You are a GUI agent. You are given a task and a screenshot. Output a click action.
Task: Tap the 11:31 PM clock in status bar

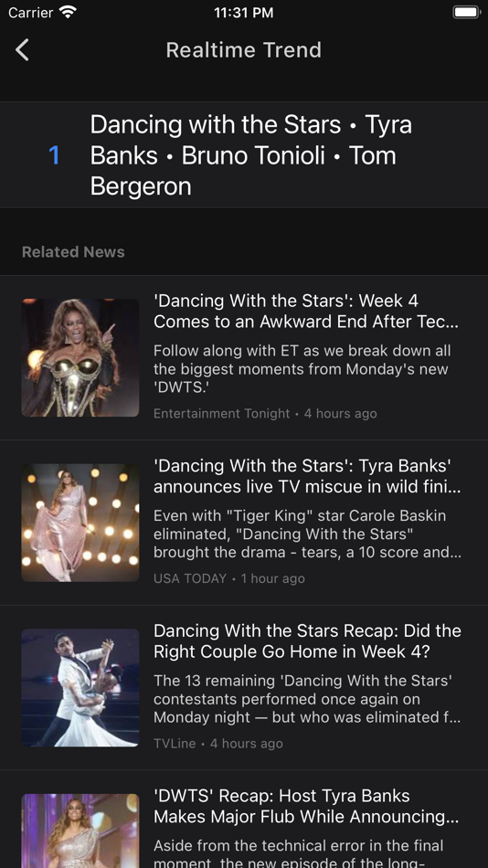click(x=244, y=12)
